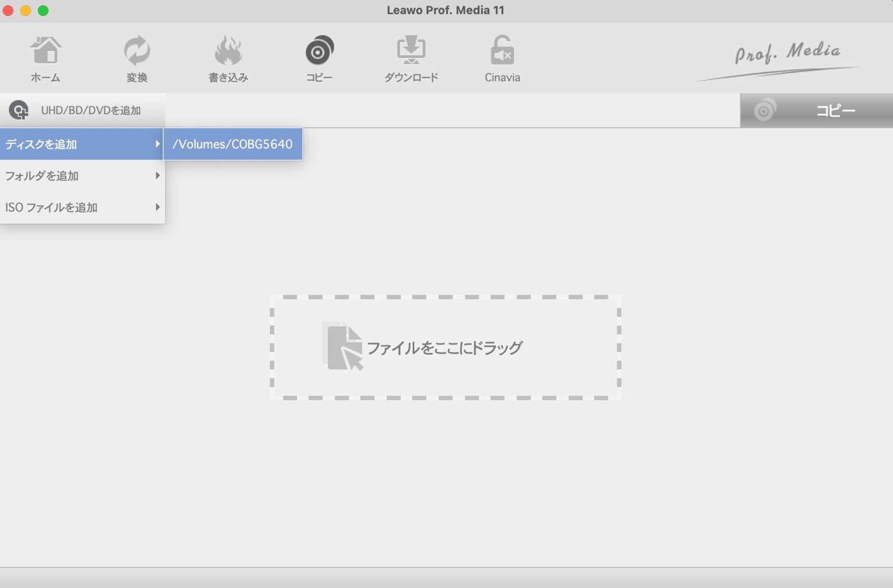Image resolution: width=893 pixels, height=588 pixels.
Task: Select ISO ファイルを追加 menu item
Action: coord(82,208)
